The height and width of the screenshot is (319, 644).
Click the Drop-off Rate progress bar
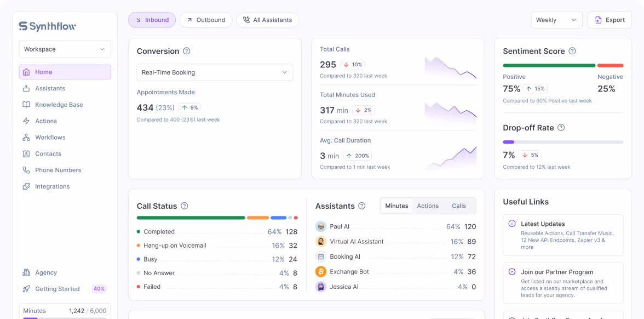click(x=563, y=143)
